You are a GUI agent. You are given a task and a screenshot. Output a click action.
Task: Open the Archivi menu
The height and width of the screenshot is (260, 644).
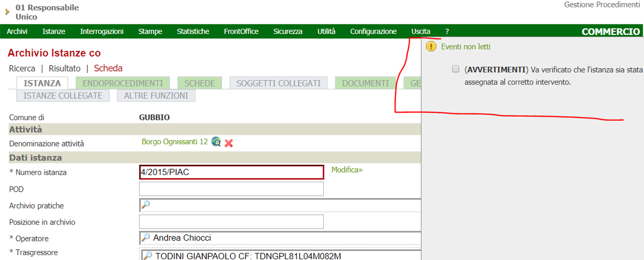(17, 31)
